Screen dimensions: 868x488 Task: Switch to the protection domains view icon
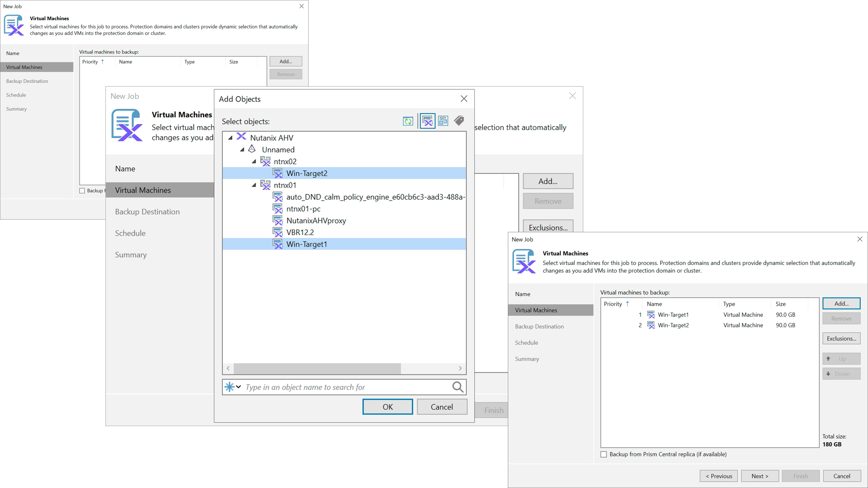pos(443,121)
